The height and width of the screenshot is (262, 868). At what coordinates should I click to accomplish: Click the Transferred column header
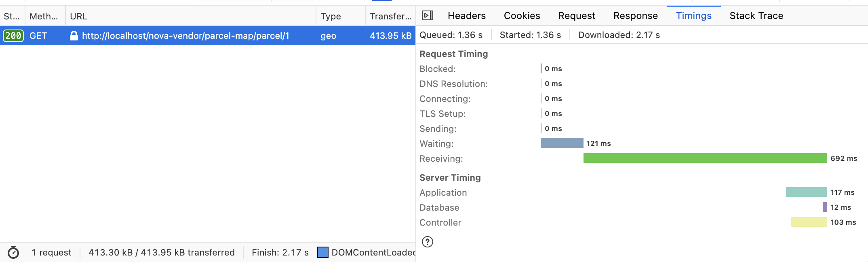(x=390, y=16)
